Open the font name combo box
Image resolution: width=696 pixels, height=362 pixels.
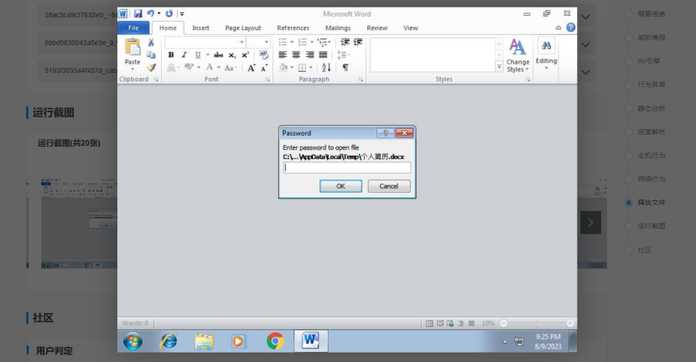(x=205, y=42)
